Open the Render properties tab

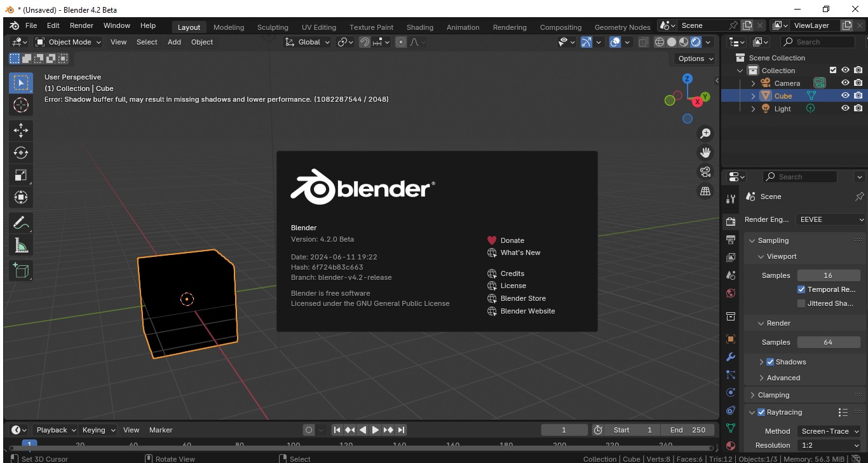[x=731, y=221]
